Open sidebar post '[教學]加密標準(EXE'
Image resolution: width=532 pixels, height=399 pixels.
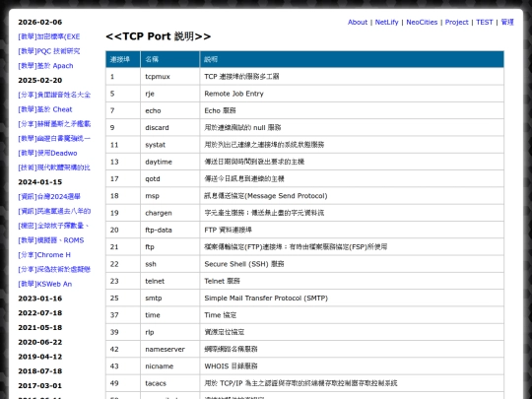(49, 36)
